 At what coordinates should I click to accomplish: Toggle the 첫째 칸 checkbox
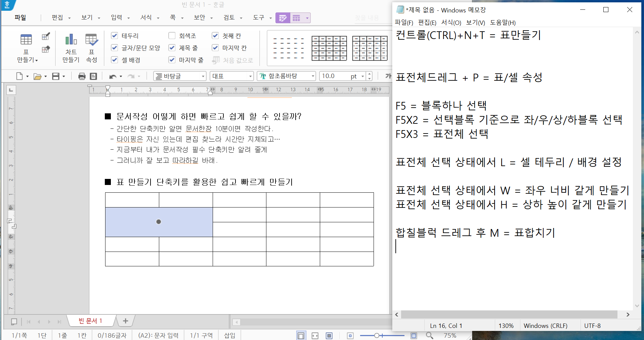[215, 36]
